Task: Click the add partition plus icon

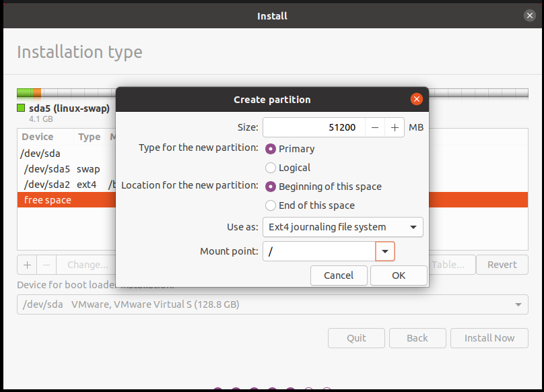Action: (27, 265)
